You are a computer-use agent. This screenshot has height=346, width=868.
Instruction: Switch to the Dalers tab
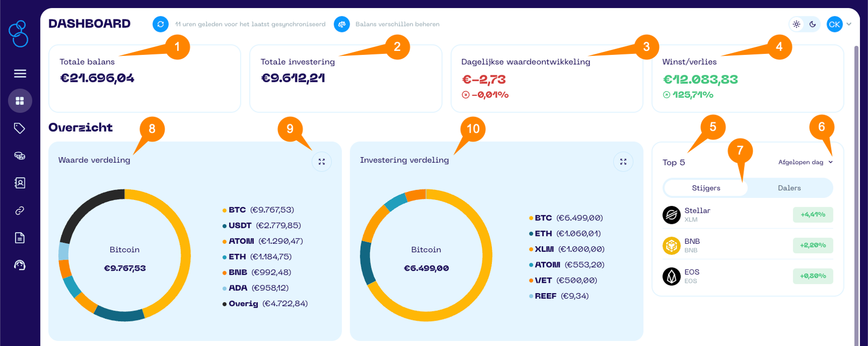789,188
